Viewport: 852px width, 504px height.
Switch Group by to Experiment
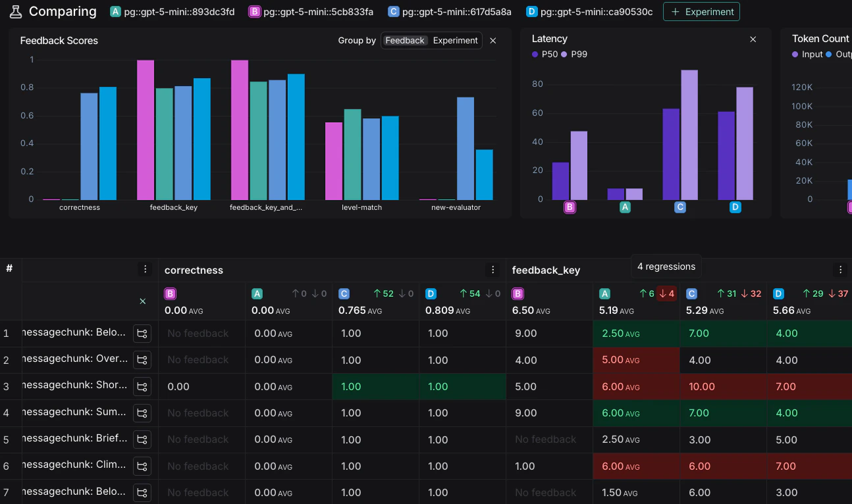tap(455, 41)
